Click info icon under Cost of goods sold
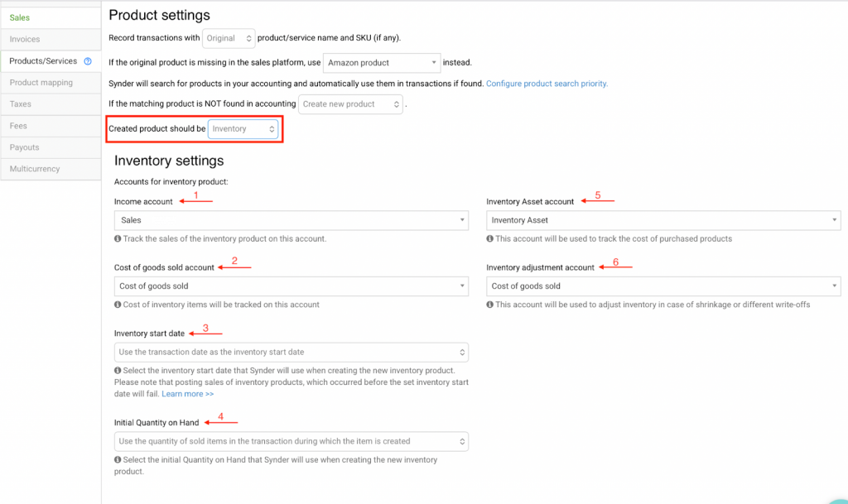Viewport: 848px width, 504px height. click(x=118, y=305)
